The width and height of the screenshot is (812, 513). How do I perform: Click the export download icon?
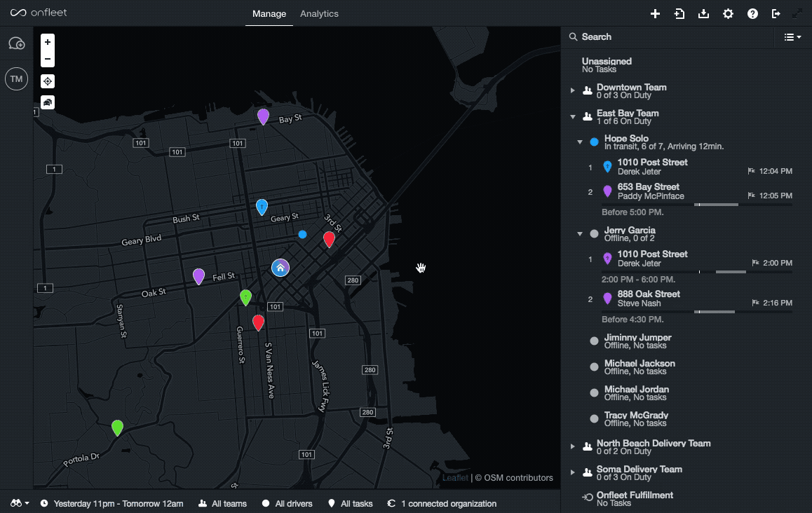coord(703,14)
